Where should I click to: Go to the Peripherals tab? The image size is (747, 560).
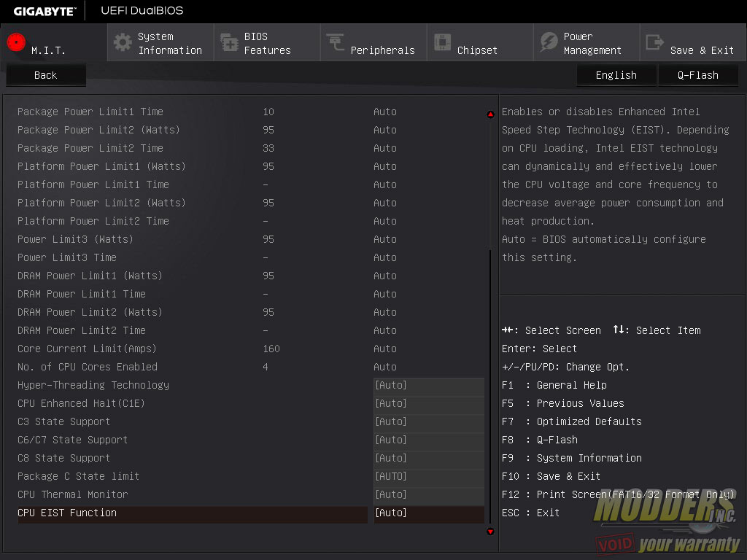tap(373, 43)
